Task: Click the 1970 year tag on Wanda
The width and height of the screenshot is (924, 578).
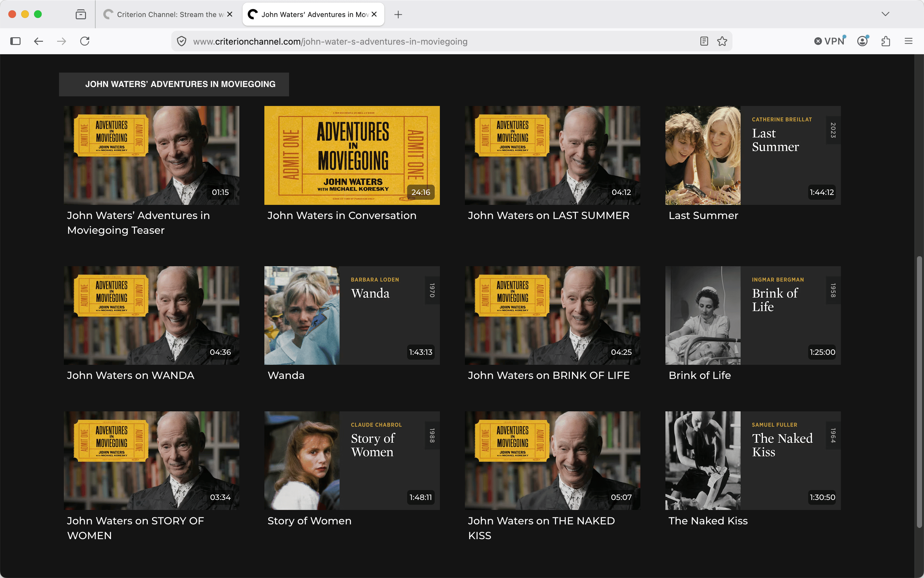Action: [432, 290]
